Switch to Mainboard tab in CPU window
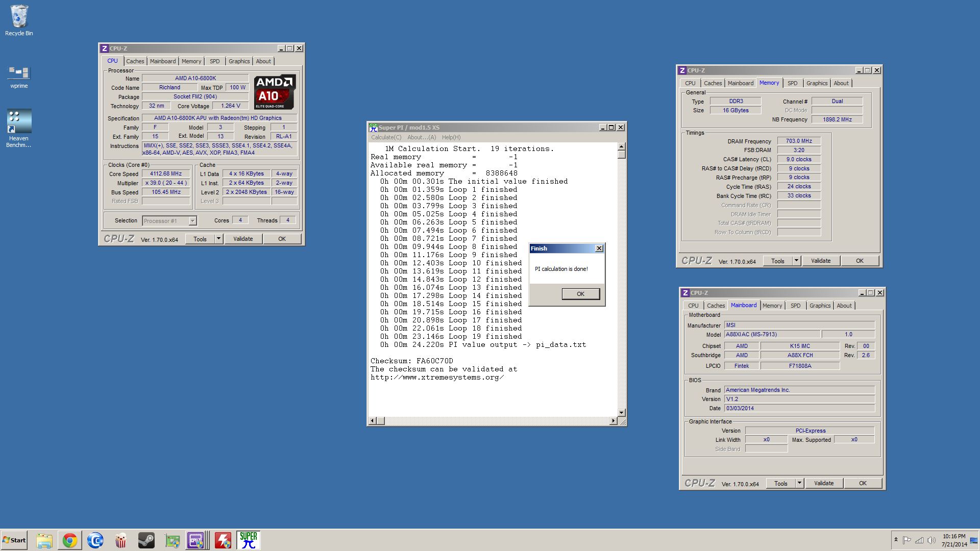Screen dimensions: 980x551 tap(163, 61)
